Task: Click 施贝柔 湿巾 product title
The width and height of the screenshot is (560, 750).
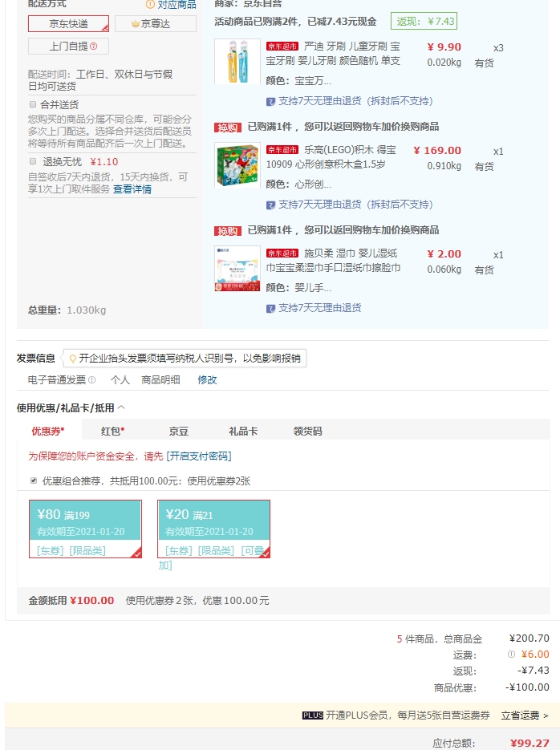Action: tap(333, 260)
